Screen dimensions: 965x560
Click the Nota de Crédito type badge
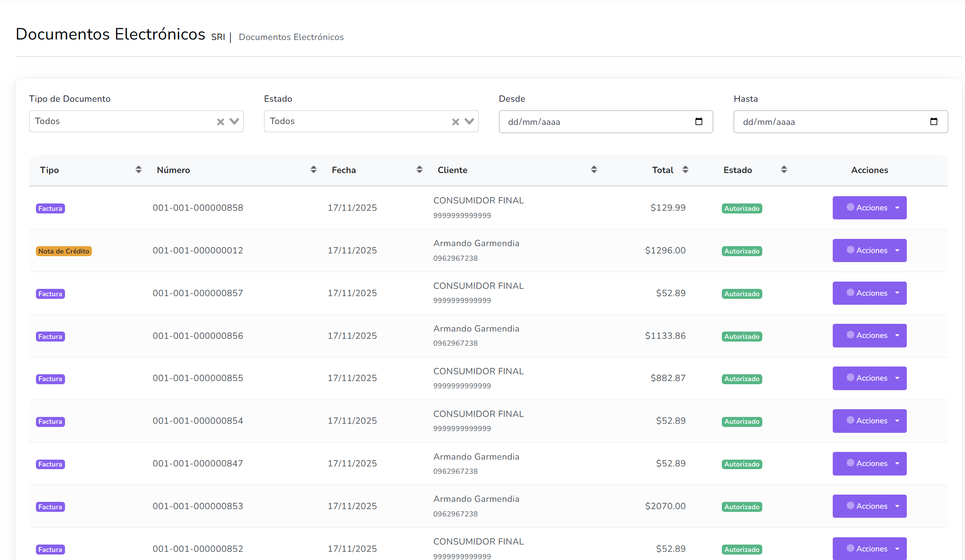click(x=64, y=251)
